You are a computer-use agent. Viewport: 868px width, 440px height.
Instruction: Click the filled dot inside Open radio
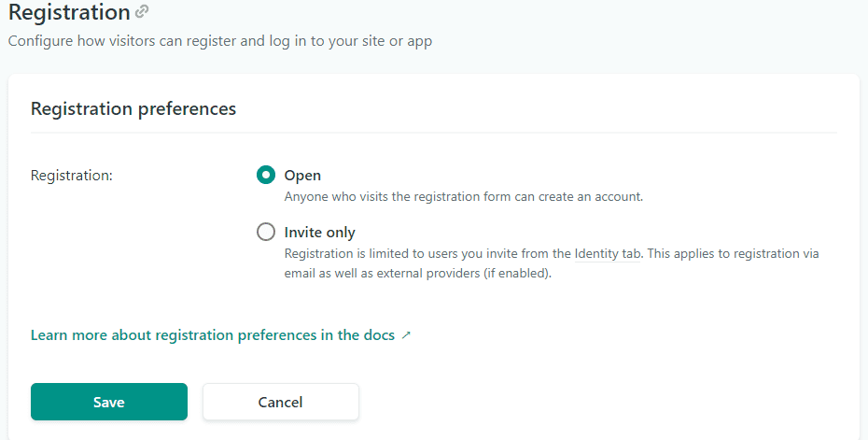266,175
